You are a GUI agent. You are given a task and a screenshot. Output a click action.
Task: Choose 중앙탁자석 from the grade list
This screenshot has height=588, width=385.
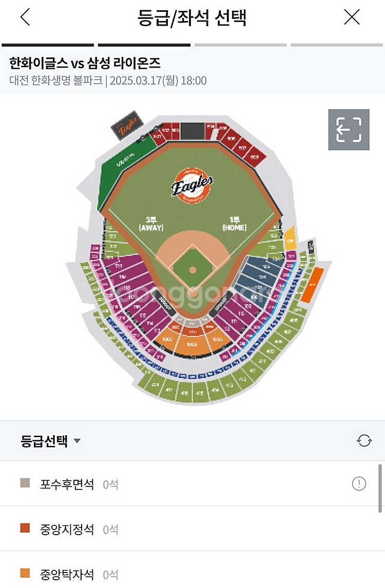[x=67, y=574]
